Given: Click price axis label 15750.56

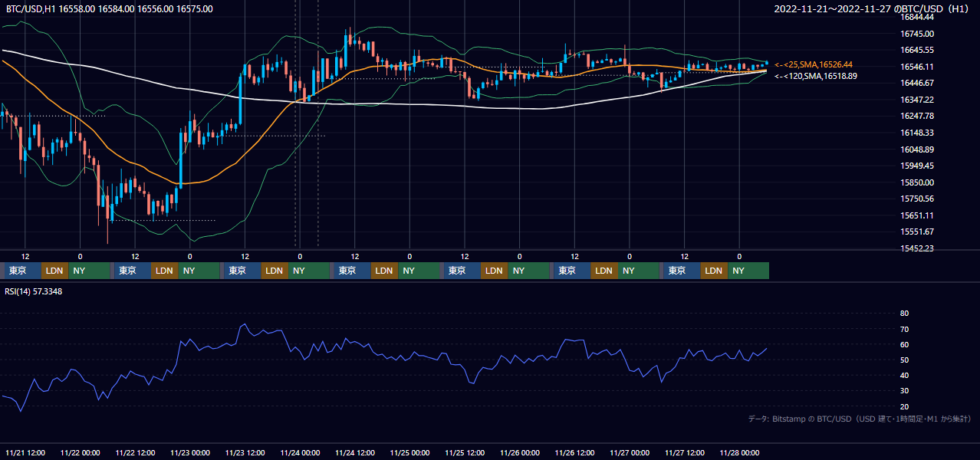Looking at the screenshot, I should tap(917, 199).
